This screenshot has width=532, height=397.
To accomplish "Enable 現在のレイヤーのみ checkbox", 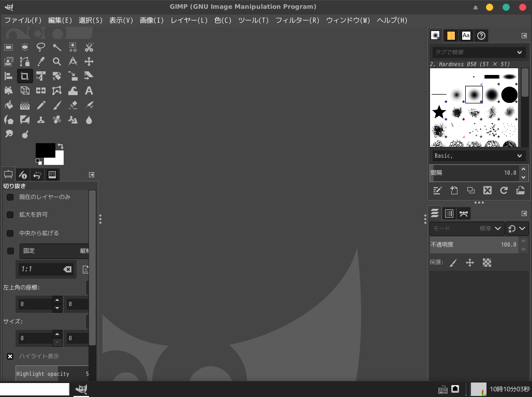I will tap(10, 197).
